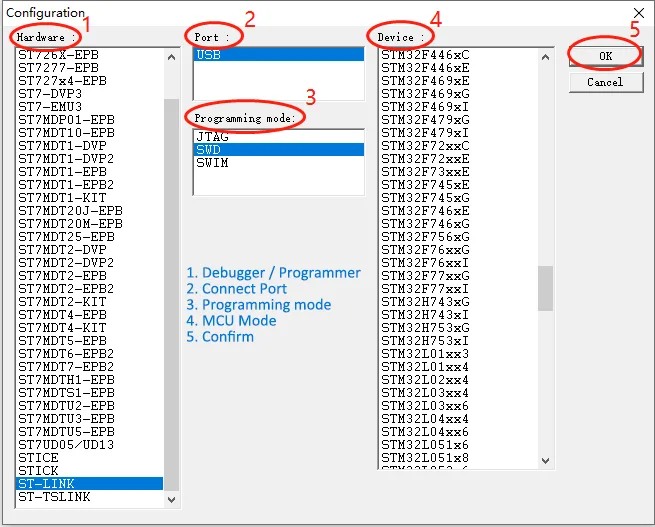Pick STM32F746xE from Device list
655x527 pixels.
[458, 210]
